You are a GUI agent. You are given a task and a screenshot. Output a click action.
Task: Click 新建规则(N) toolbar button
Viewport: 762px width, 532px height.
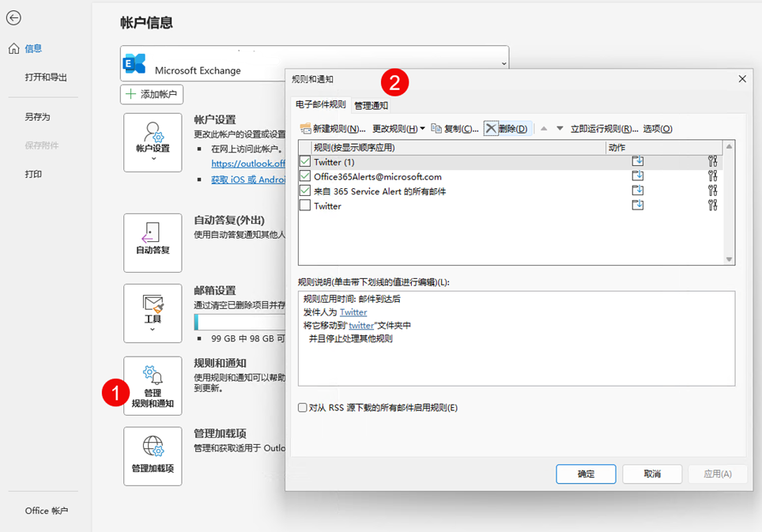333,129
